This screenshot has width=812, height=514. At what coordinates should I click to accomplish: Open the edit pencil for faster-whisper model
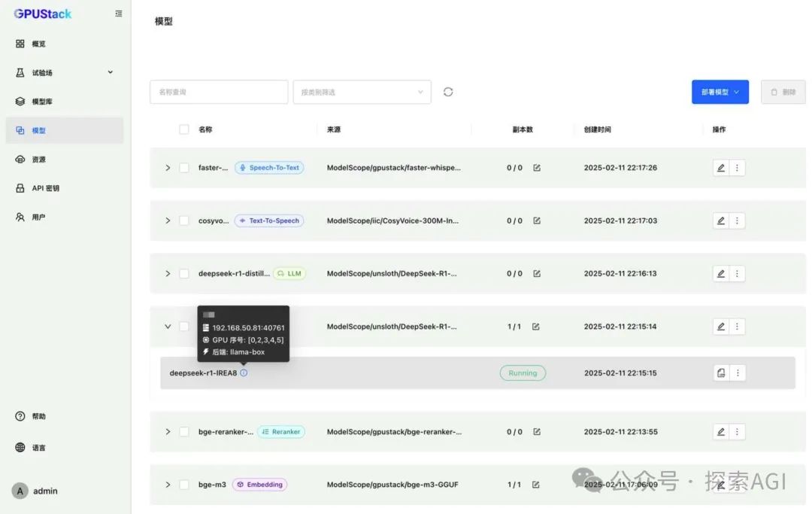click(x=720, y=167)
